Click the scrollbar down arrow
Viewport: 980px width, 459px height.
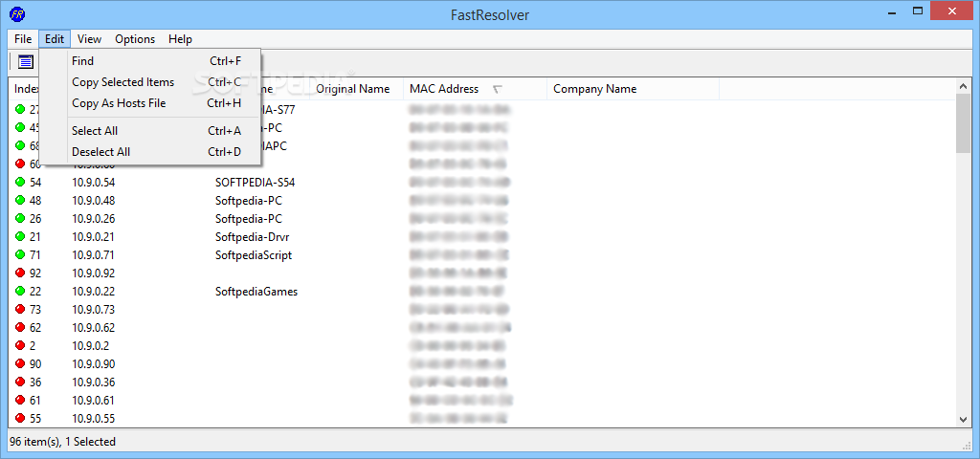(x=963, y=420)
